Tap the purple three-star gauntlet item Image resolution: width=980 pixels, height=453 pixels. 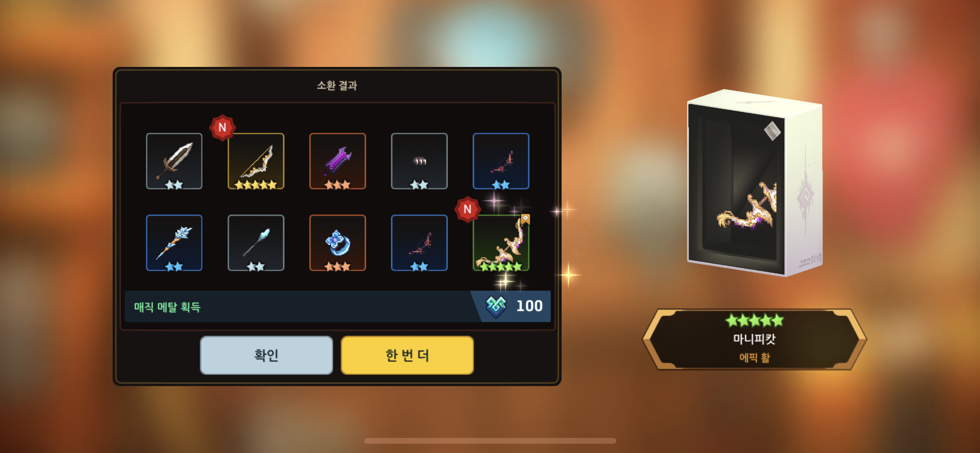pyautogui.click(x=338, y=161)
